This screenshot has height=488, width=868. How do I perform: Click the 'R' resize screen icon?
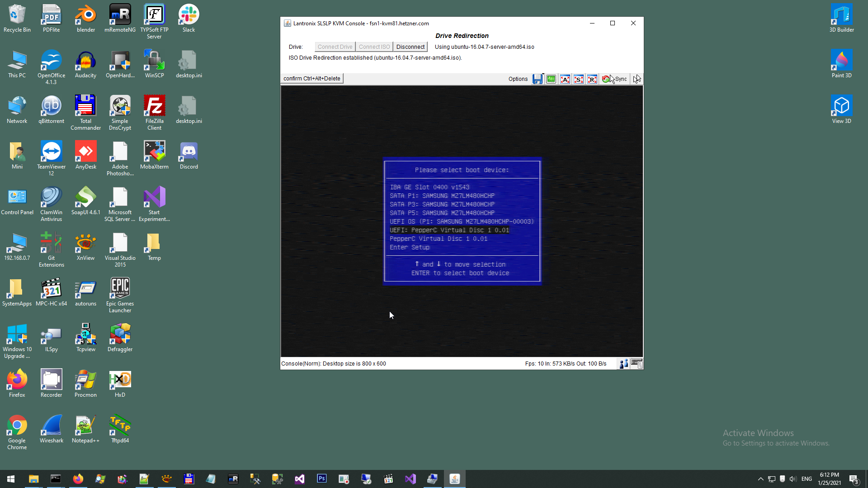click(x=592, y=79)
